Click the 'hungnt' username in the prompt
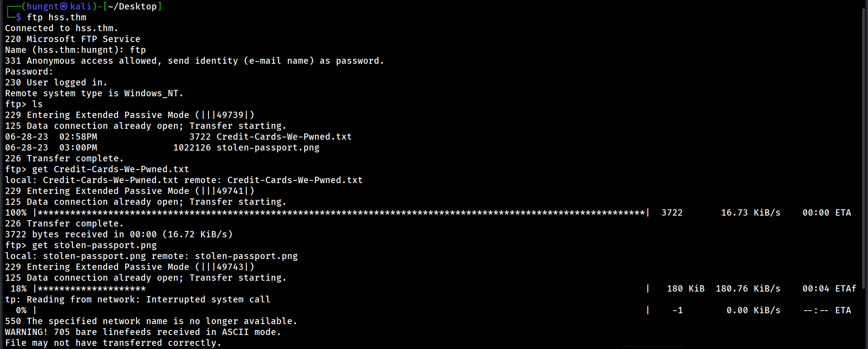Image resolution: width=868 pixels, height=349 pixels. (43, 6)
